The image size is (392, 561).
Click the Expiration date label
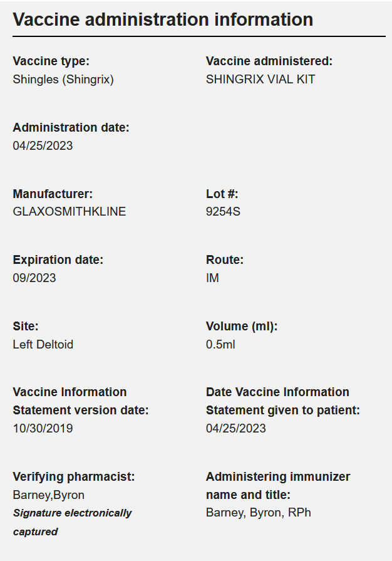pos(58,260)
